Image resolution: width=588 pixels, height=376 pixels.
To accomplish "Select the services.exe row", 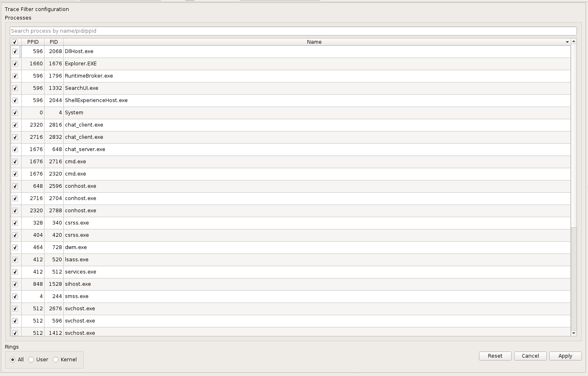I will [163, 272].
